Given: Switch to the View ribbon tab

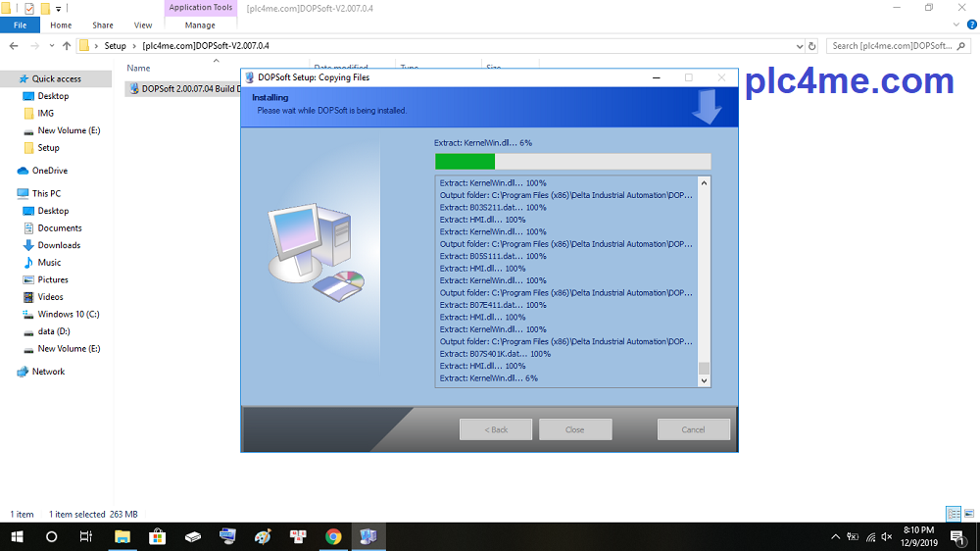Looking at the screenshot, I should [x=143, y=25].
